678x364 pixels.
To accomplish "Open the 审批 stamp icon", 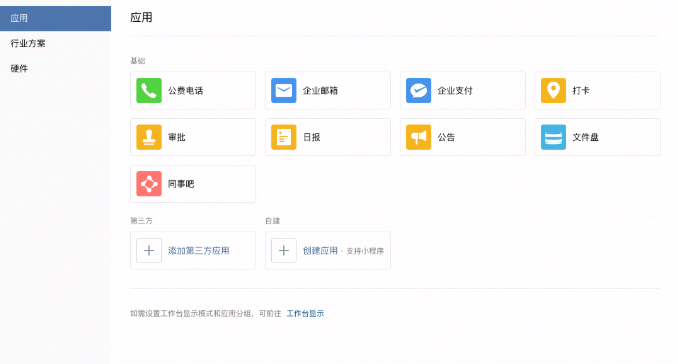I will [x=149, y=137].
